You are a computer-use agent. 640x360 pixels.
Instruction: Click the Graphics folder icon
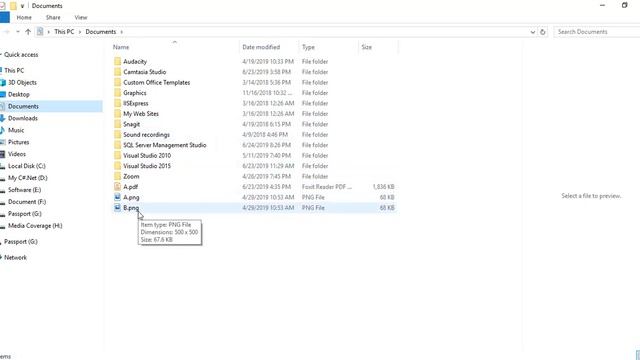pos(118,93)
